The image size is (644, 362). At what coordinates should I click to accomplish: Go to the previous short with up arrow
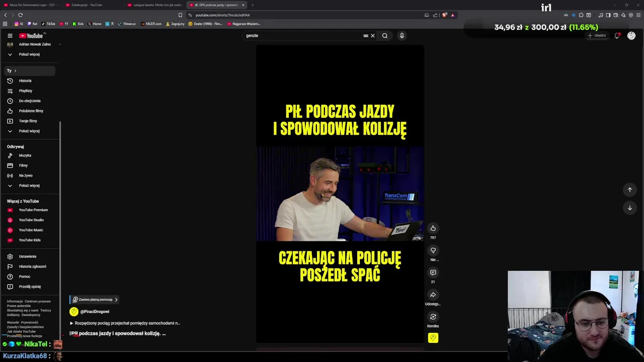[x=629, y=190]
